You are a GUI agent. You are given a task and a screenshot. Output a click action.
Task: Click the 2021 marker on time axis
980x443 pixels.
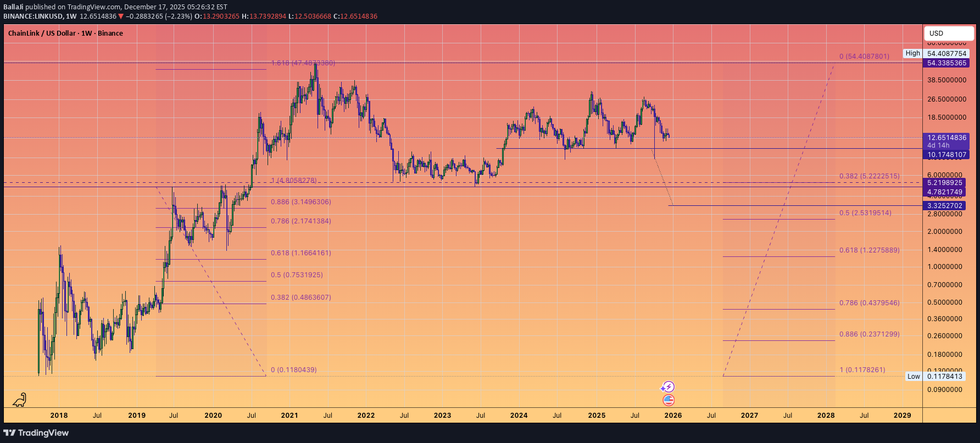click(x=289, y=415)
